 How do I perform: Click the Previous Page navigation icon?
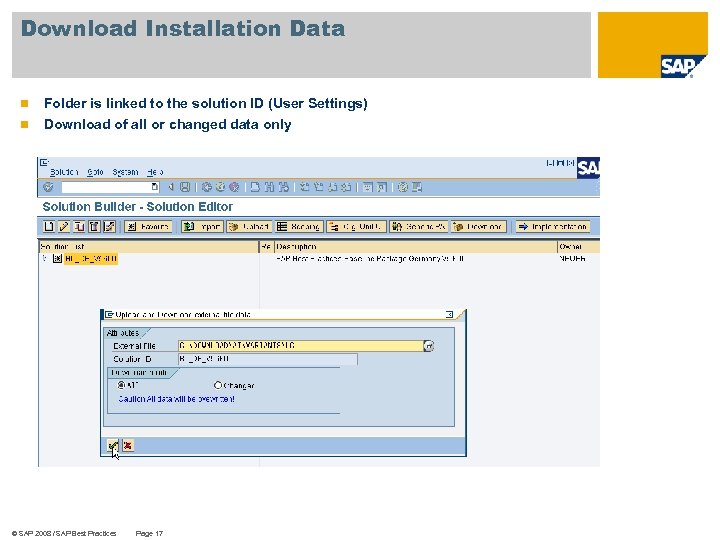[319, 187]
